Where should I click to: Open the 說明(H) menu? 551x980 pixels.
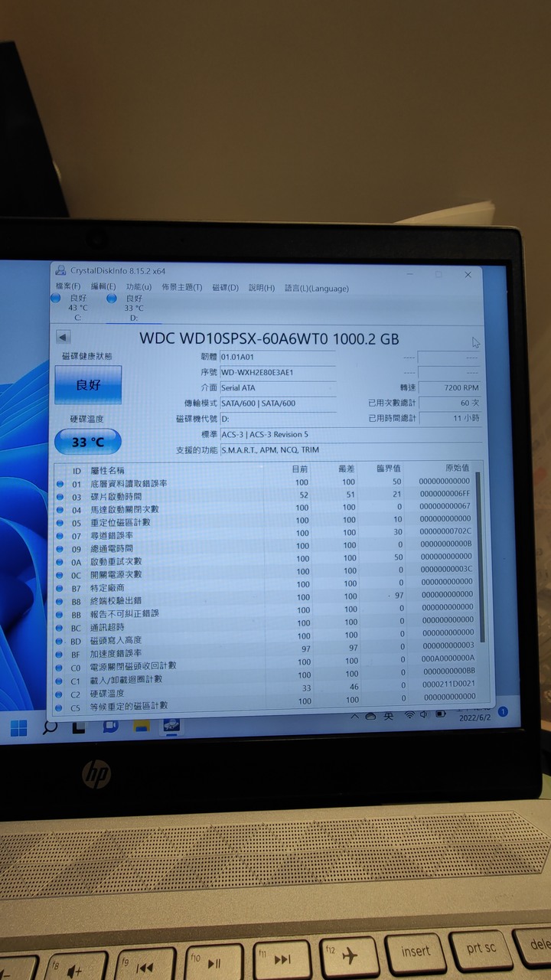[x=261, y=288]
